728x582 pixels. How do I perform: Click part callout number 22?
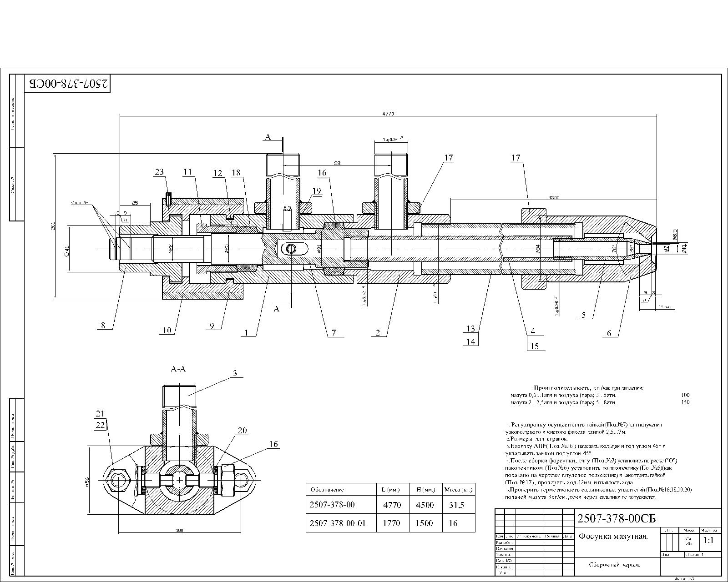click(100, 425)
